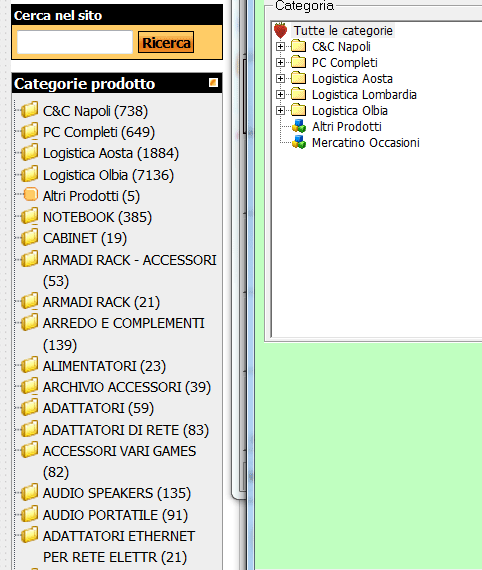This screenshot has width=482, height=570.
Task: Collapse the Categorie prodotto panel with orange square
Action: pyautogui.click(x=213, y=83)
